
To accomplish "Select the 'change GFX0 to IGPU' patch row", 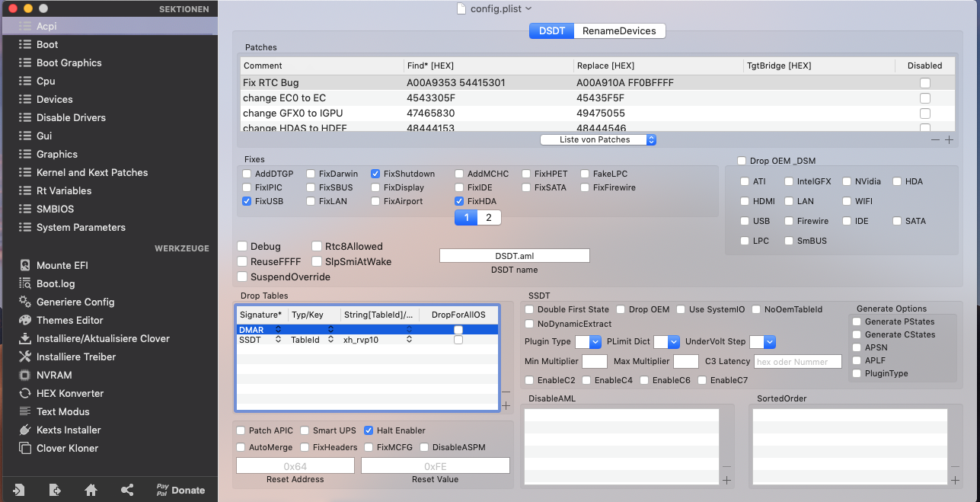I will (598, 113).
